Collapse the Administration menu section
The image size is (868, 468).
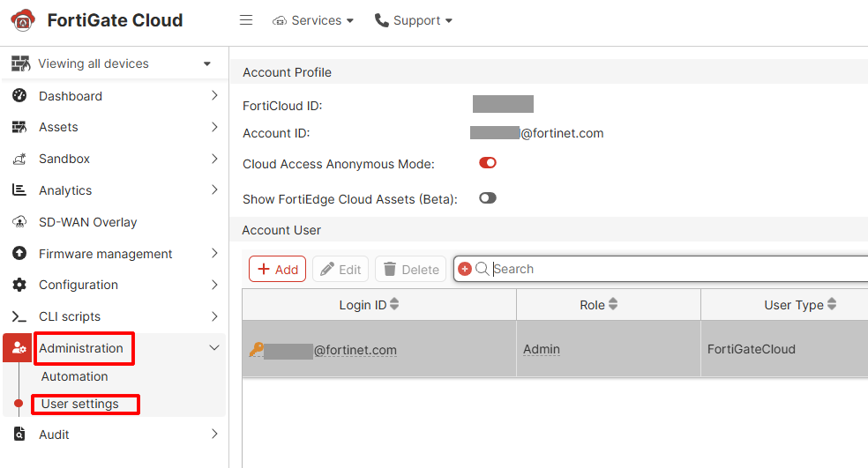213,348
